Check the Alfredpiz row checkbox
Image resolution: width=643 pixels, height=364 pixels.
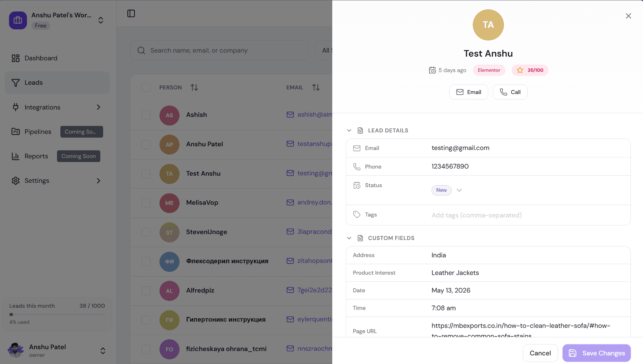tap(146, 291)
